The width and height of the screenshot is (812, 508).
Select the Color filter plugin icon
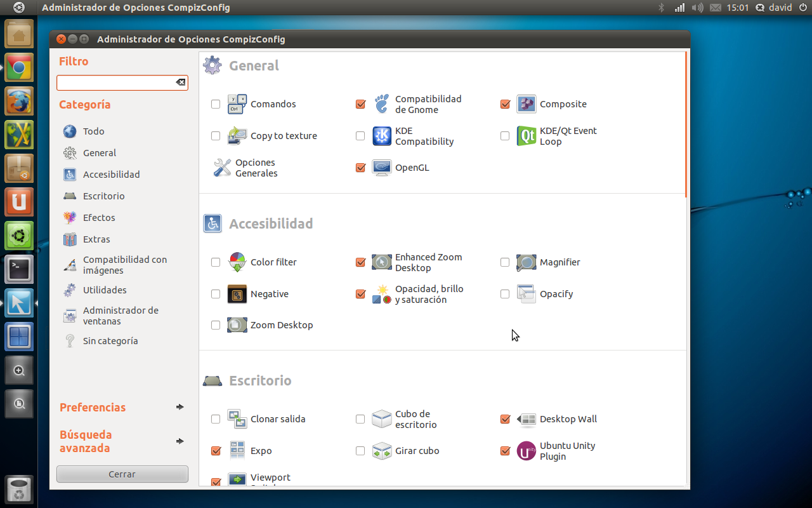(x=237, y=262)
